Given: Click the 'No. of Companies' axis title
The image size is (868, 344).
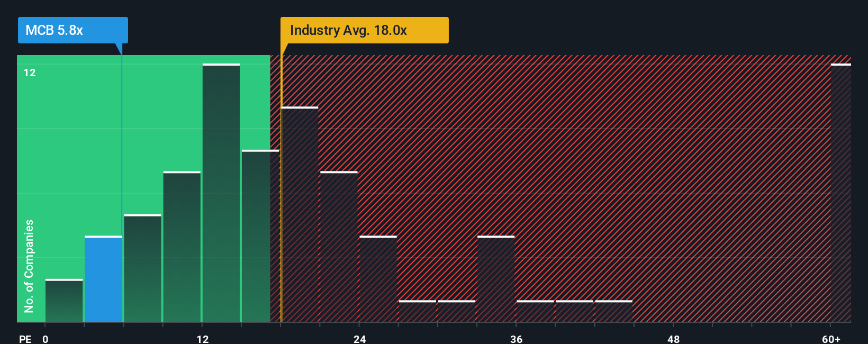Looking at the screenshot, I should [29, 266].
